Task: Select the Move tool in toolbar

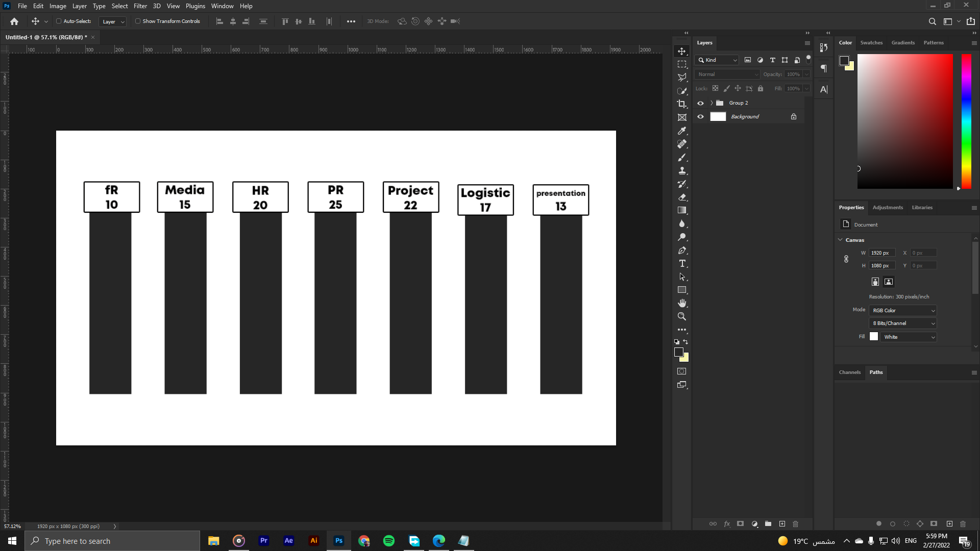Action: coord(682,51)
